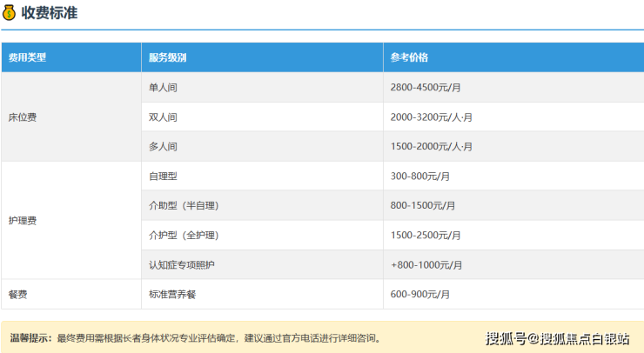Screen dimensions: 644x353
Task: Select the 自理型 nursing row
Action: tap(164, 176)
